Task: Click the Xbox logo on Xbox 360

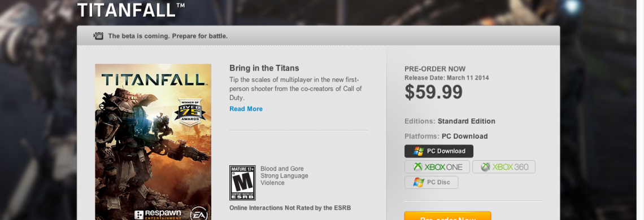Action: tap(485, 167)
